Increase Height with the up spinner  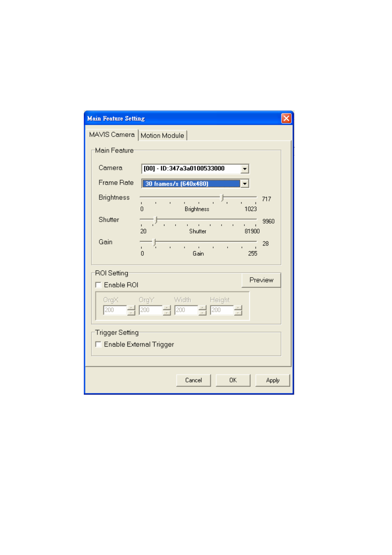pyautogui.click(x=238, y=308)
